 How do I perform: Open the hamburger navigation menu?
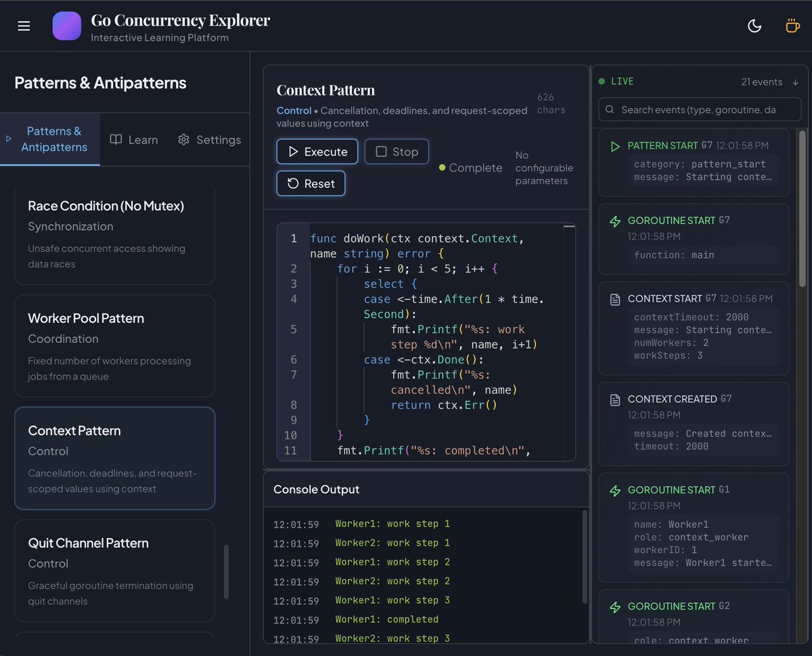[23, 25]
